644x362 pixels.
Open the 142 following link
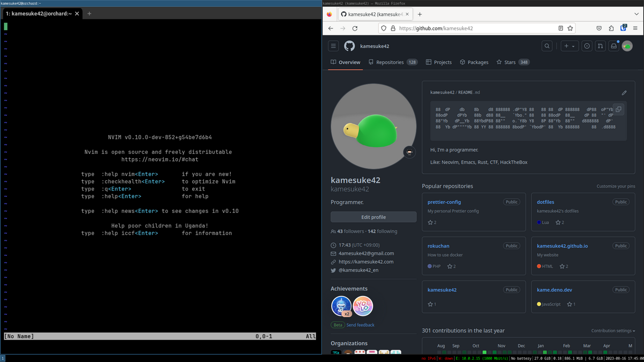383,231
